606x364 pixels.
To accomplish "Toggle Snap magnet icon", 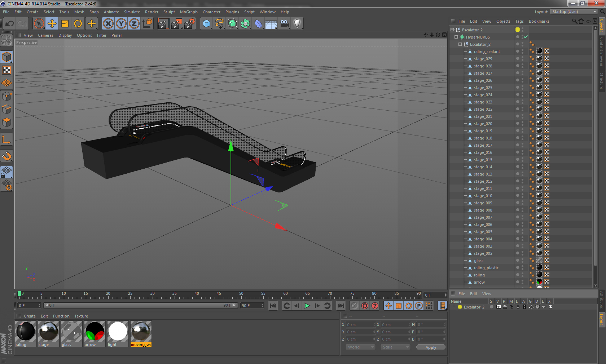I will point(7,156).
